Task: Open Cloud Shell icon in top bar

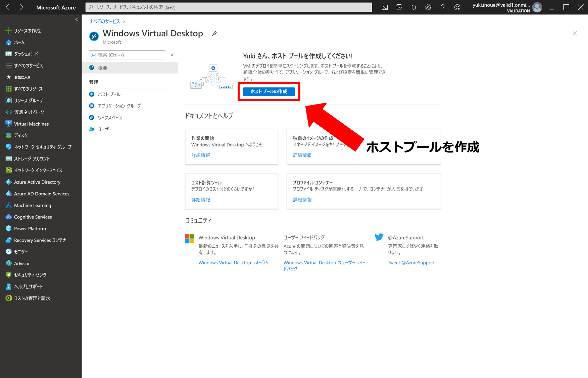Action: pos(385,7)
